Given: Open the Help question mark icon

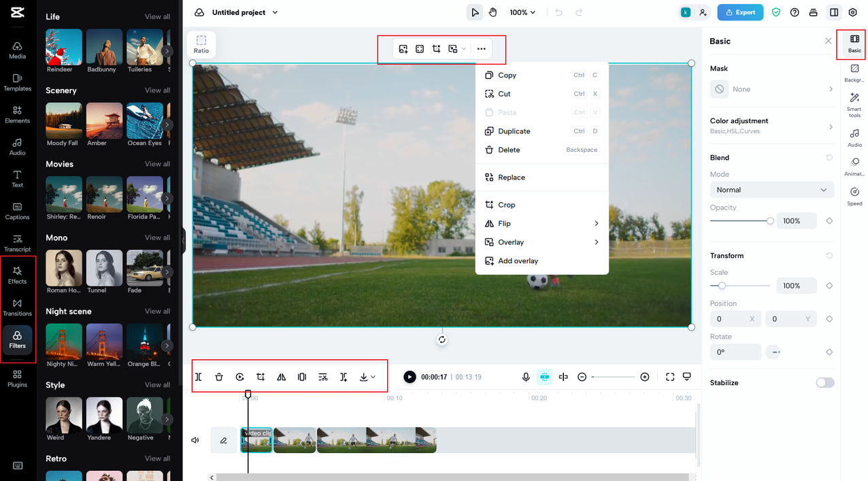Looking at the screenshot, I should (795, 12).
